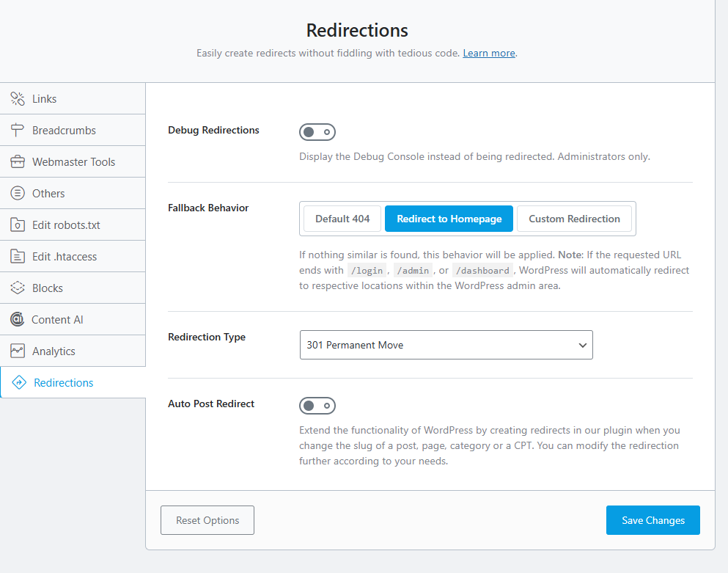Click the Links chain icon in sidebar
This screenshot has height=573, width=728.
point(18,99)
